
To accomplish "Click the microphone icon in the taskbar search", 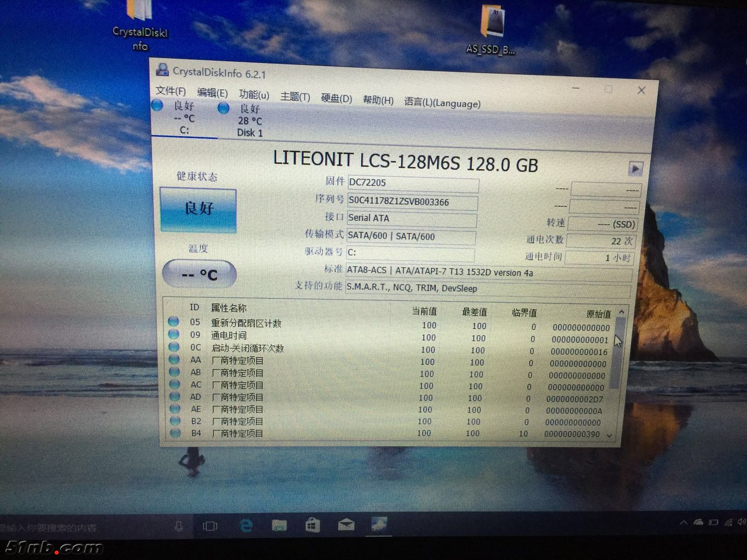I will click(178, 527).
